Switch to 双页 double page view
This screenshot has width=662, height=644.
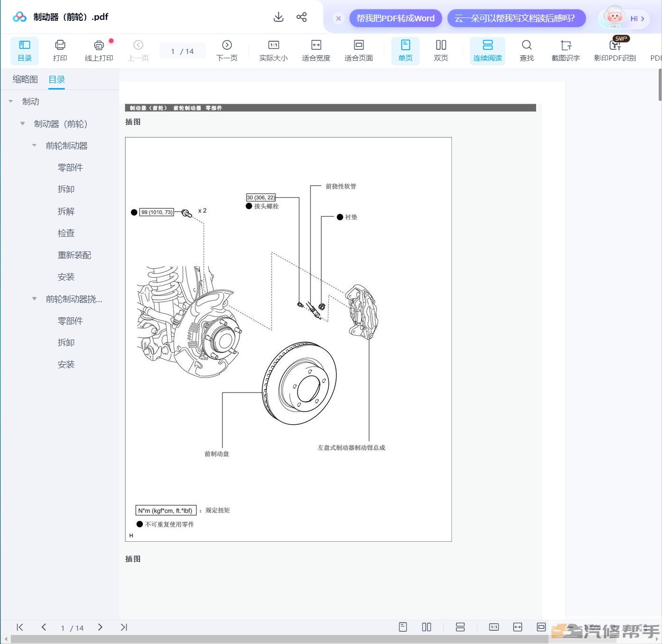pos(441,51)
